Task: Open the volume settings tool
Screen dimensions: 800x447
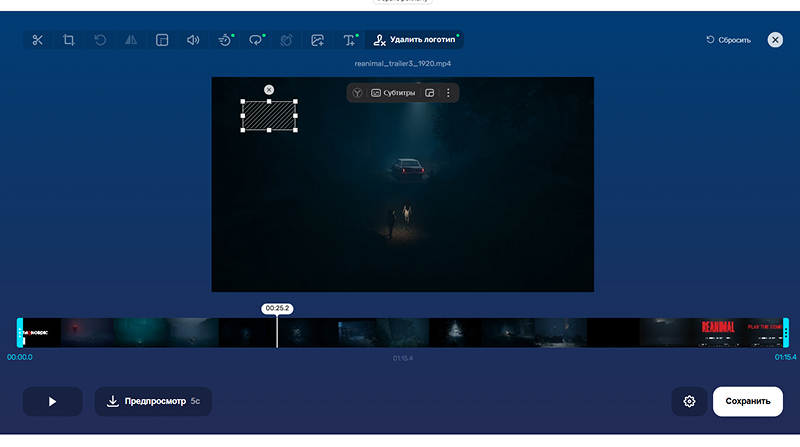Action: pyautogui.click(x=193, y=40)
